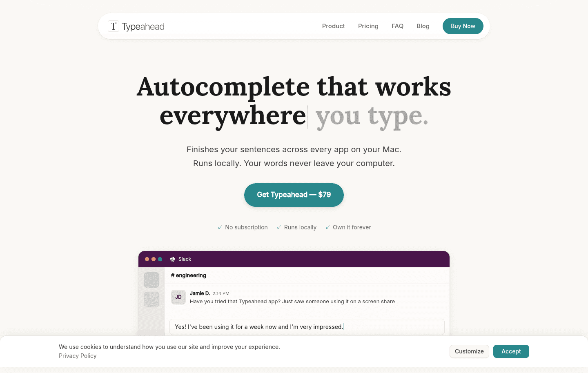
Task: Click the cookie notice message text
Action: pyautogui.click(x=169, y=347)
